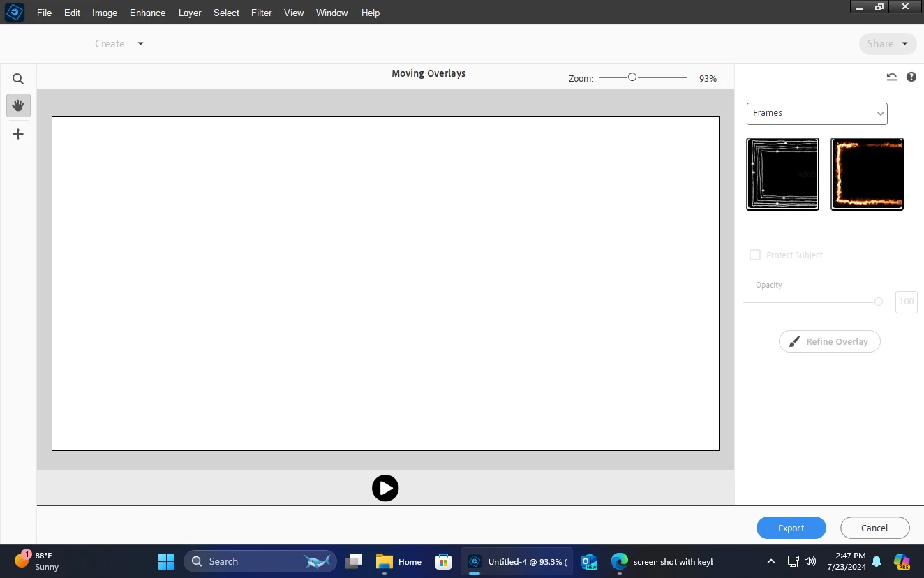Viewport: 924px width, 578px height.
Task: Select the Hand pan tool
Action: point(18,105)
